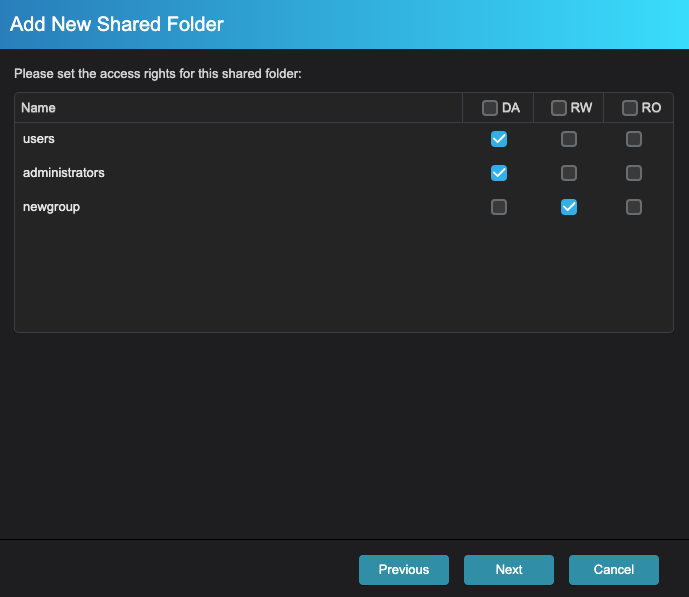
Task: Cancel the shared folder wizard
Action: [x=614, y=570]
